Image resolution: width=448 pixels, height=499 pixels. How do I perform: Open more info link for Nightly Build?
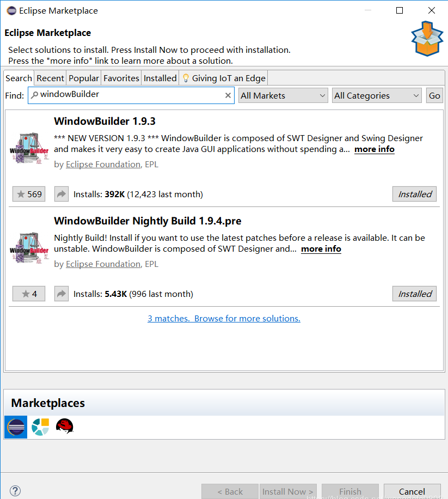click(321, 249)
